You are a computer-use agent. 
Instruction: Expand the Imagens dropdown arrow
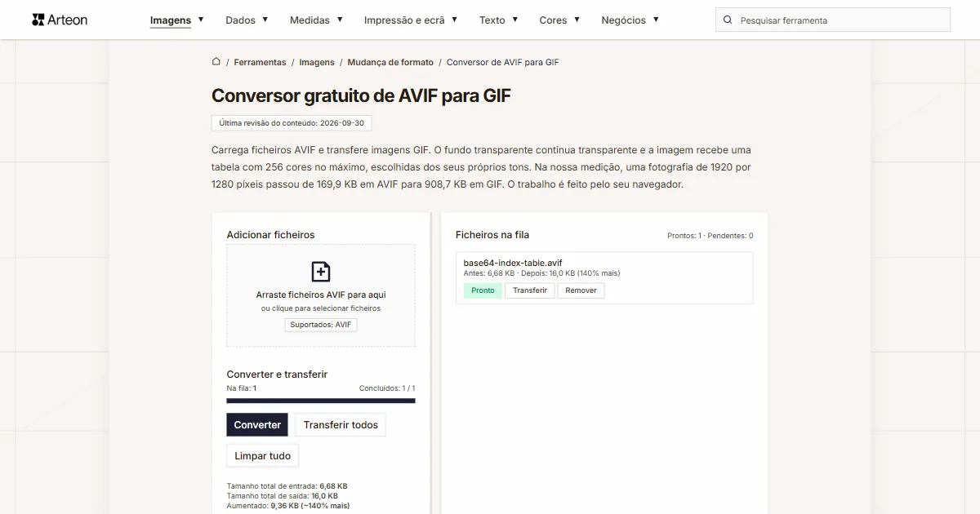pyautogui.click(x=201, y=20)
